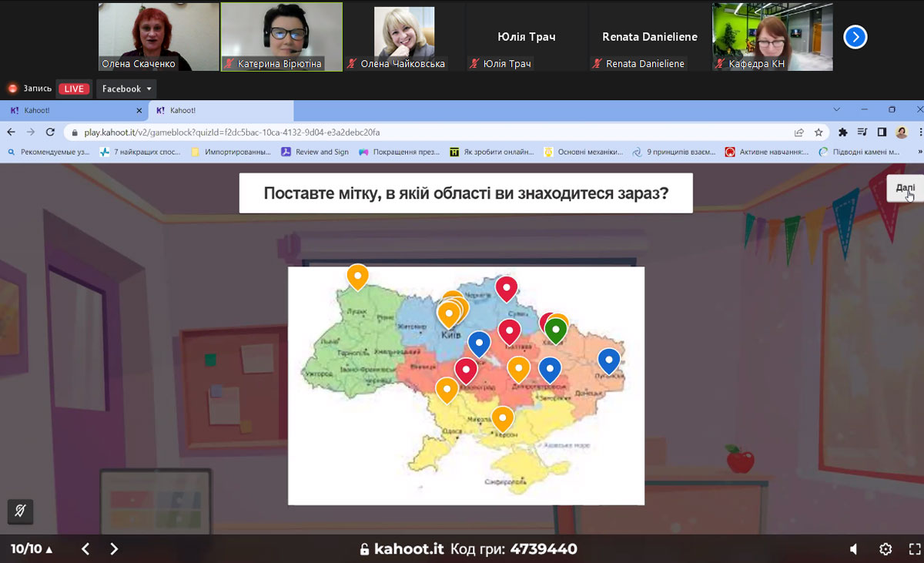The height and width of the screenshot is (563, 924).
Task: Expand the 10/10 question counter
Action: 32,549
